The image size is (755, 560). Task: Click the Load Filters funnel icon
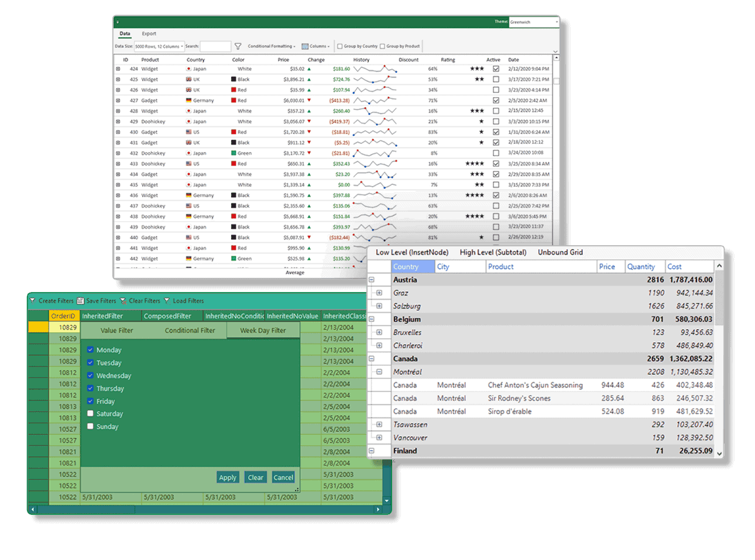167,301
